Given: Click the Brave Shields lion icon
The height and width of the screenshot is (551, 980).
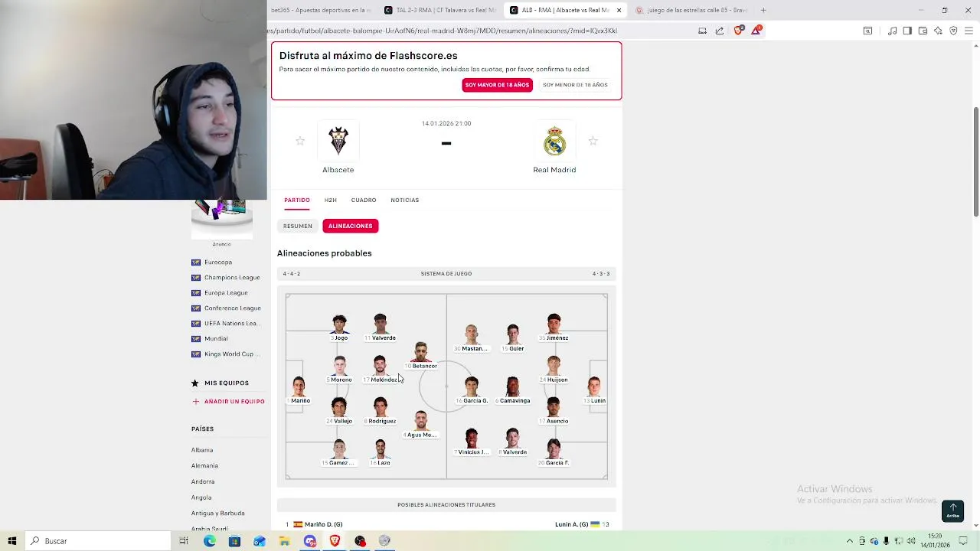Looking at the screenshot, I should coord(738,31).
